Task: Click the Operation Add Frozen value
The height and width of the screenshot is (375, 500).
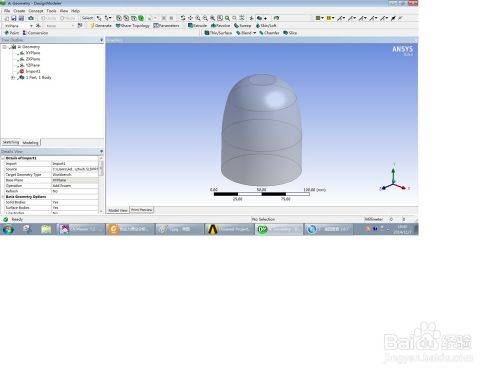Action: click(75, 186)
